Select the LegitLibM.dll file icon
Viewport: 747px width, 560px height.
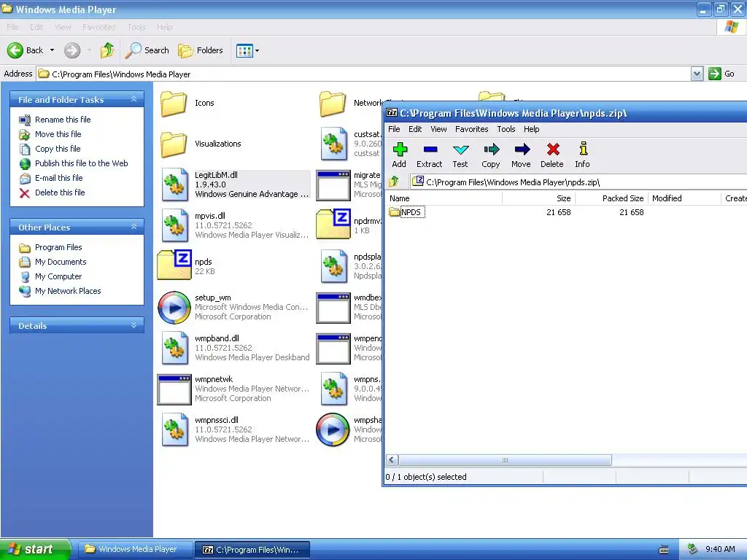pyautogui.click(x=174, y=184)
